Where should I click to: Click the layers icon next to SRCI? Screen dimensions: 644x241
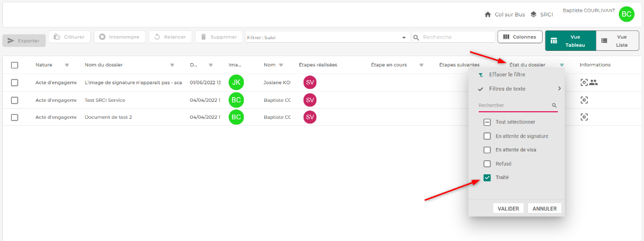click(x=533, y=15)
